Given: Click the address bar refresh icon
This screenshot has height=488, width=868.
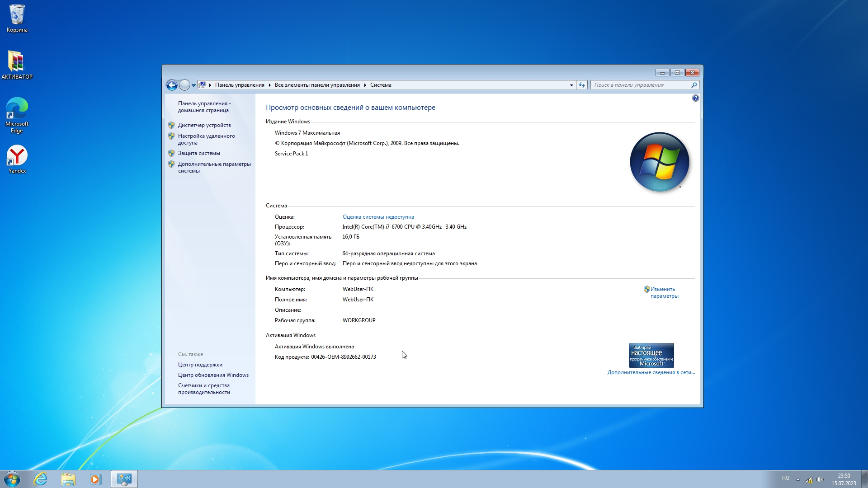Looking at the screenshot, I should [582, 85].
